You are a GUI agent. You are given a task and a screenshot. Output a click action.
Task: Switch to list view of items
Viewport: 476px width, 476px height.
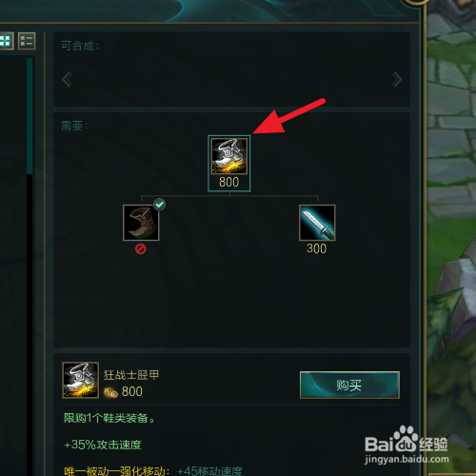tap(27, 41)
